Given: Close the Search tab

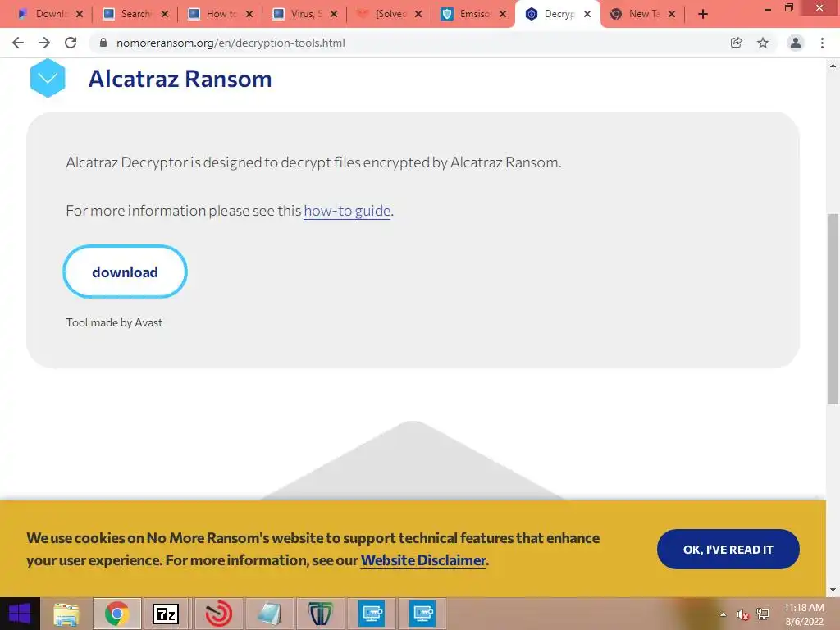Looking at the screenshot, I should [164, 14].
